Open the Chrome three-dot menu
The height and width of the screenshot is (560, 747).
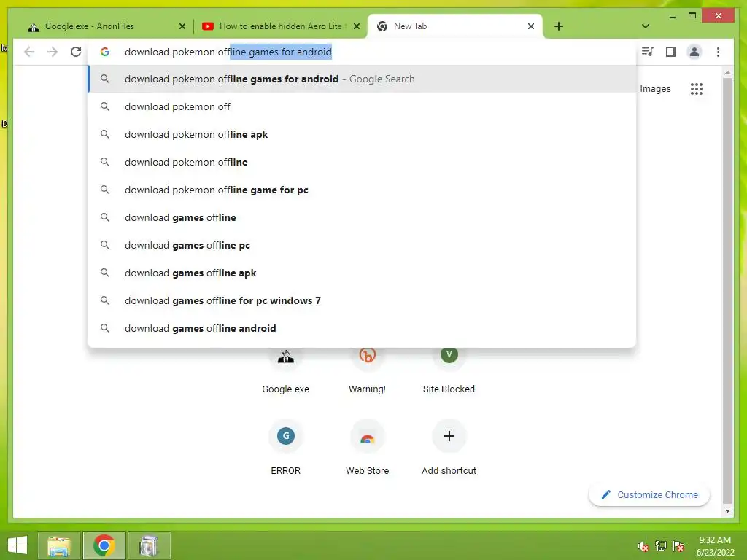[x=718, y=52]
